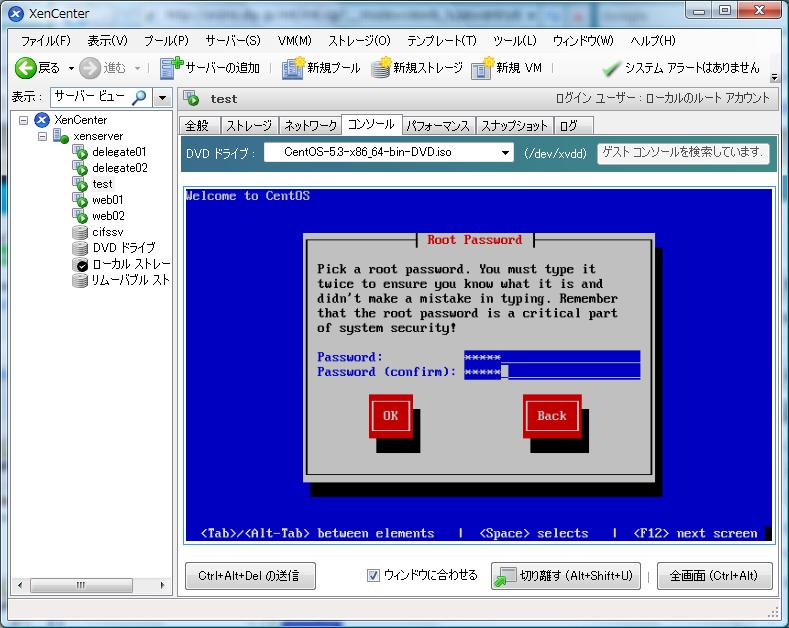The width and height of the screenshot is (789, 628).
Task: Click the New VM toolbar icon
Action: (483, 68)
